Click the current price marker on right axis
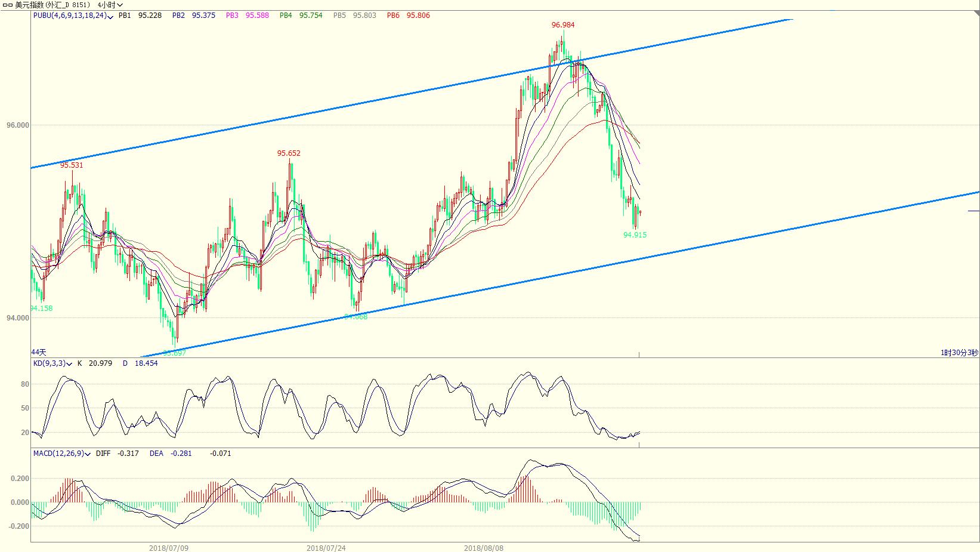Screen dimensions: 980x552 coord(973,211)
